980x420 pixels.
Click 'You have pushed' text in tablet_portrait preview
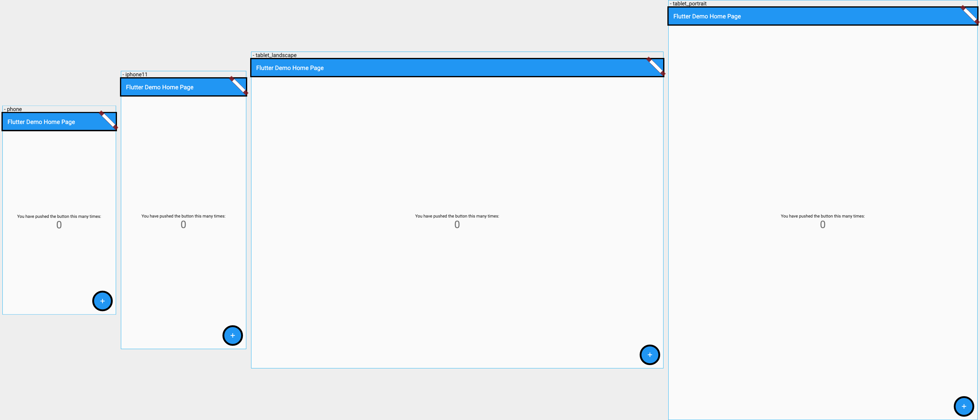click(822, 216)
